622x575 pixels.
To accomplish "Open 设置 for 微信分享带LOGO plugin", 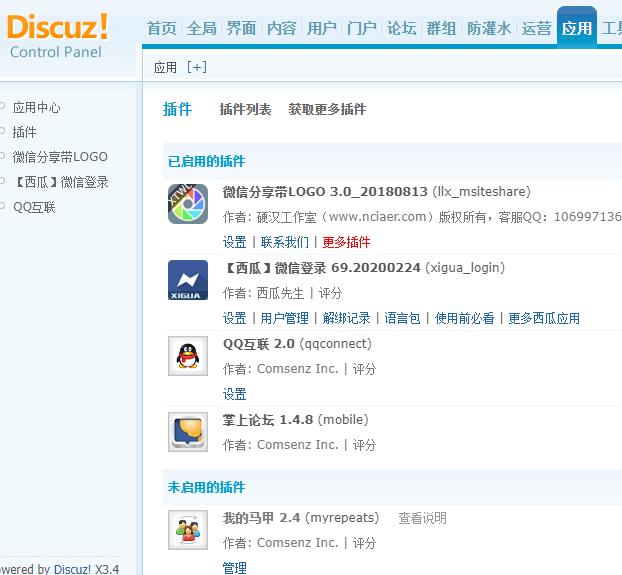I will (234, 242).
